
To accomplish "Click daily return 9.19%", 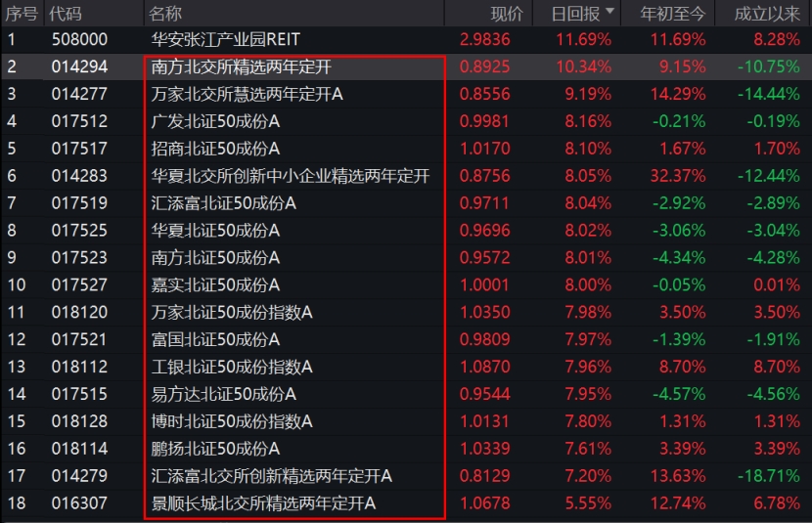I will (x=588, y=94).
